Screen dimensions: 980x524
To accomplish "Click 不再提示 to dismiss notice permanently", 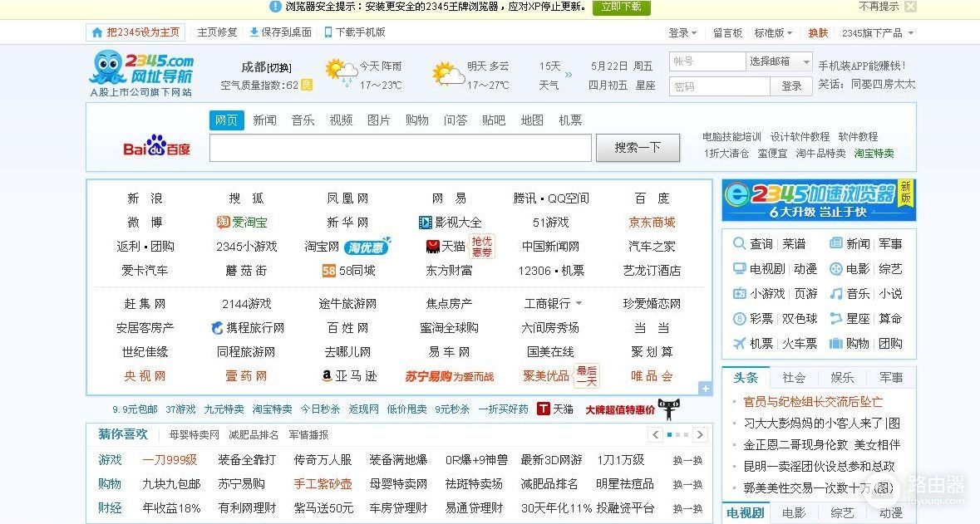I will pos(879,7).
